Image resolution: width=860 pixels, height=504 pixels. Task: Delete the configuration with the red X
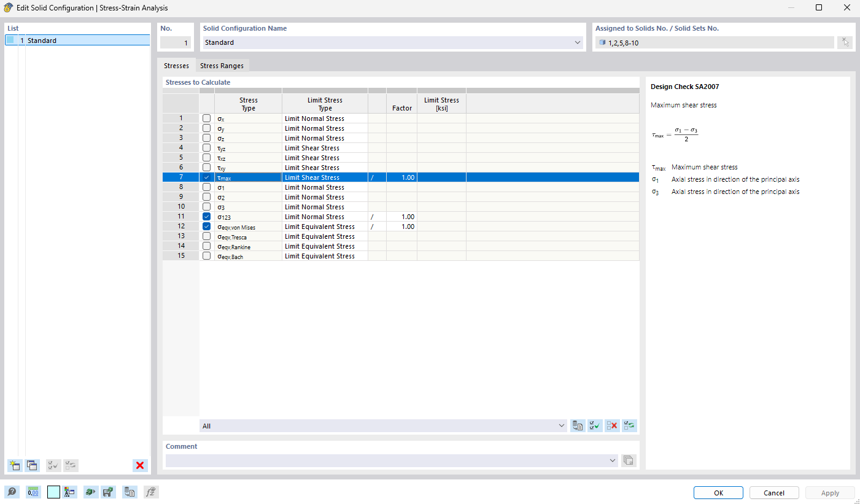140,465
